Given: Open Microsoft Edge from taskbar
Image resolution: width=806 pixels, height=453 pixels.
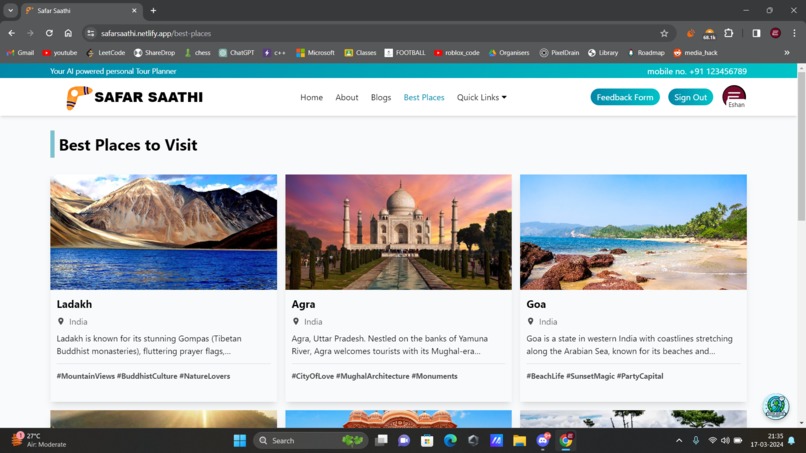Looking at the screenshot, I should (x=450, y=441).
